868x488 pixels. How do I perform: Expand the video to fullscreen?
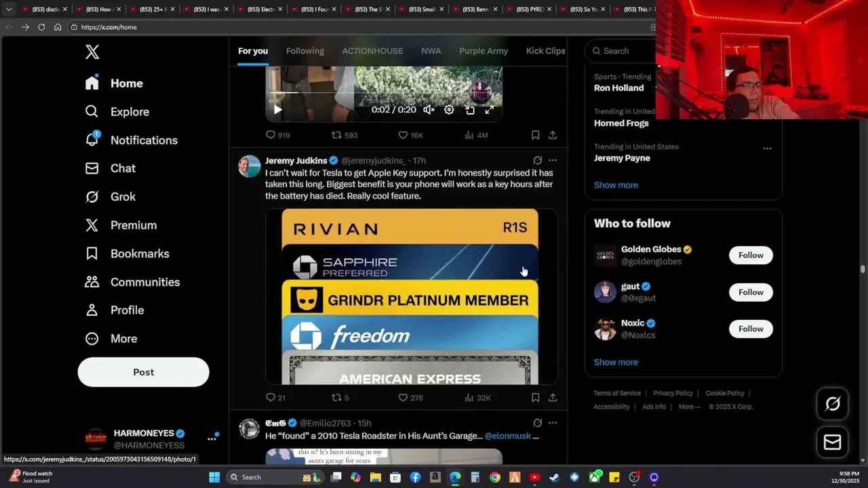tap(489, 110)
